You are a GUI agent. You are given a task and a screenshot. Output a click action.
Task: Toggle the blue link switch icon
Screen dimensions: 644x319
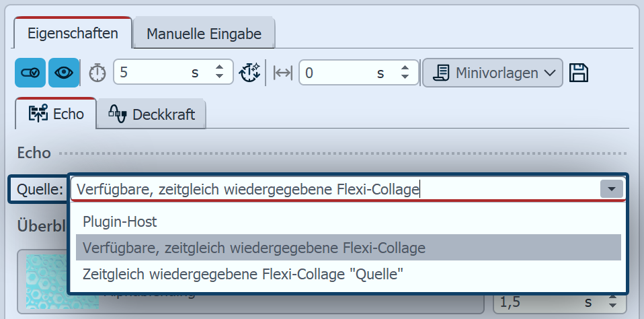tap(30, 73)
